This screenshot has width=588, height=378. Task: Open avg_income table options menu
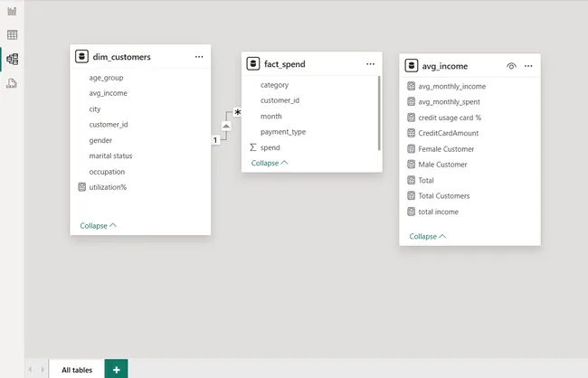[x=528, y=66]
